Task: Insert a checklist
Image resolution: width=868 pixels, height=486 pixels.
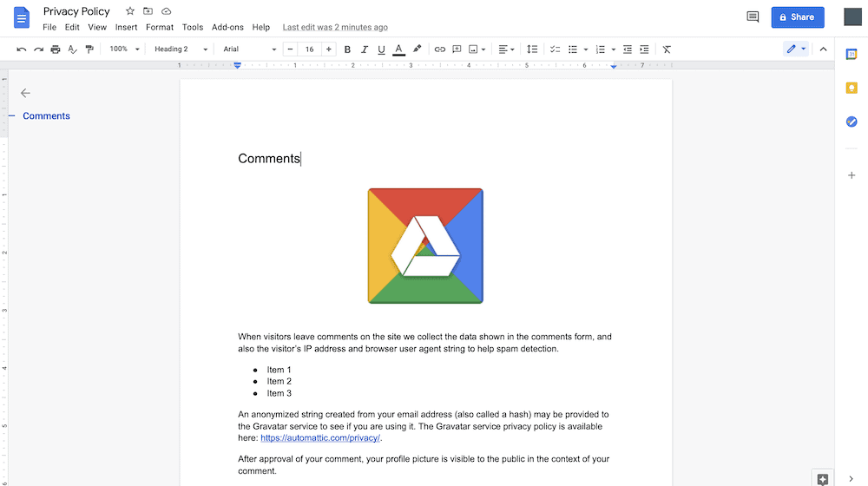Action: coord(556,49)
